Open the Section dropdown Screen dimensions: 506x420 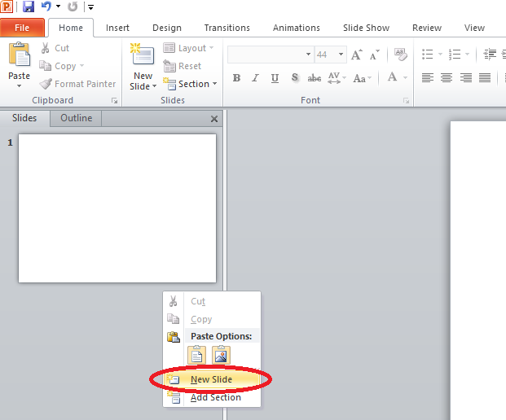(191, 84)
